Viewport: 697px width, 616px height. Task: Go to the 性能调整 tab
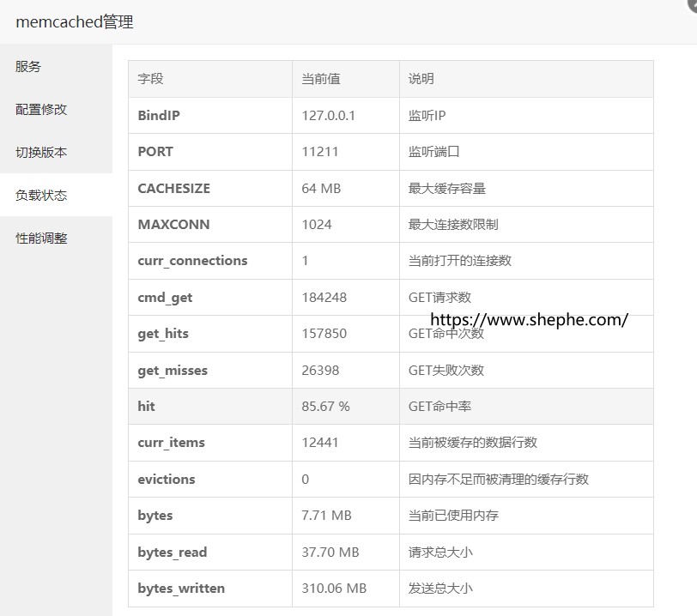(41, 238)
